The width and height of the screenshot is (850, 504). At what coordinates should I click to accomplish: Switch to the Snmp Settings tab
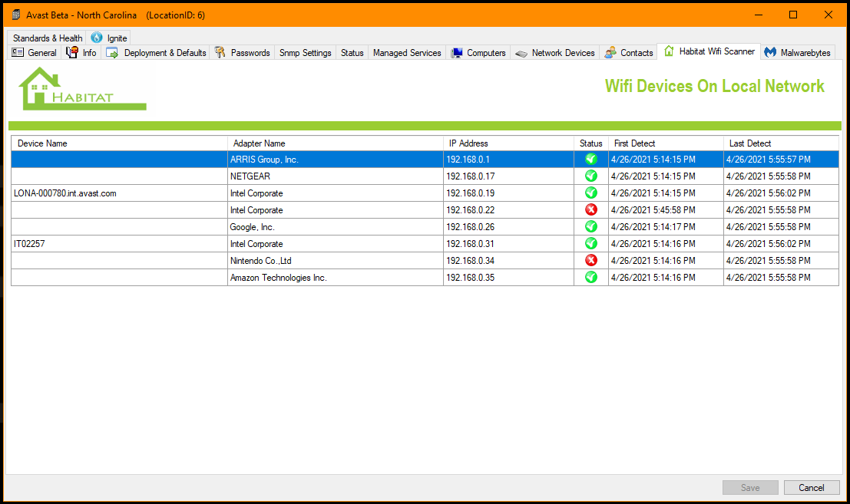tap(305, 52)
